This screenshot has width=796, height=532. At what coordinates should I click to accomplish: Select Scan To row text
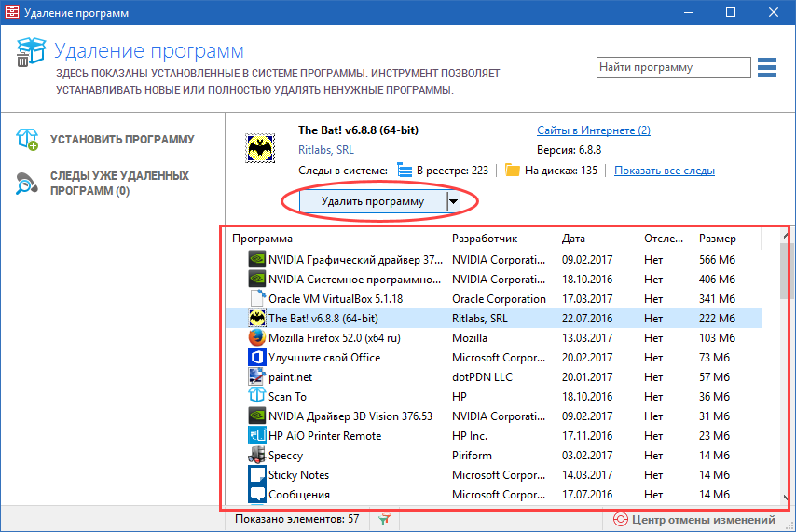click(287, 397)
